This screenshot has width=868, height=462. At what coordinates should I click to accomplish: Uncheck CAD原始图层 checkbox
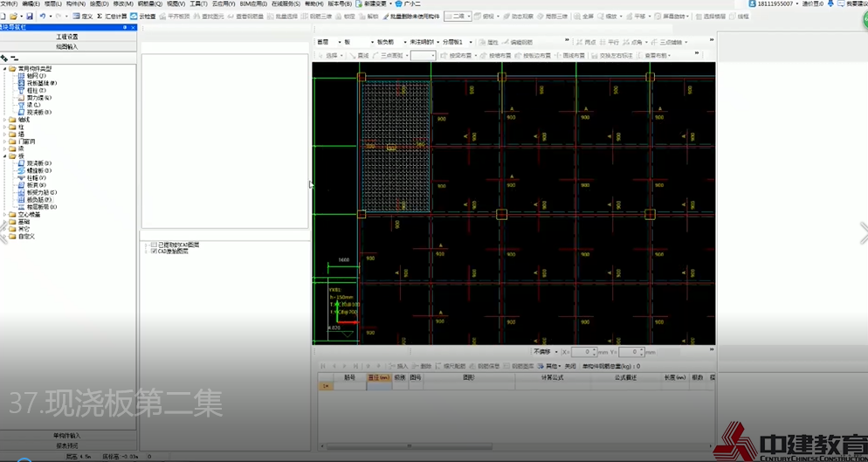coord(155,251)
